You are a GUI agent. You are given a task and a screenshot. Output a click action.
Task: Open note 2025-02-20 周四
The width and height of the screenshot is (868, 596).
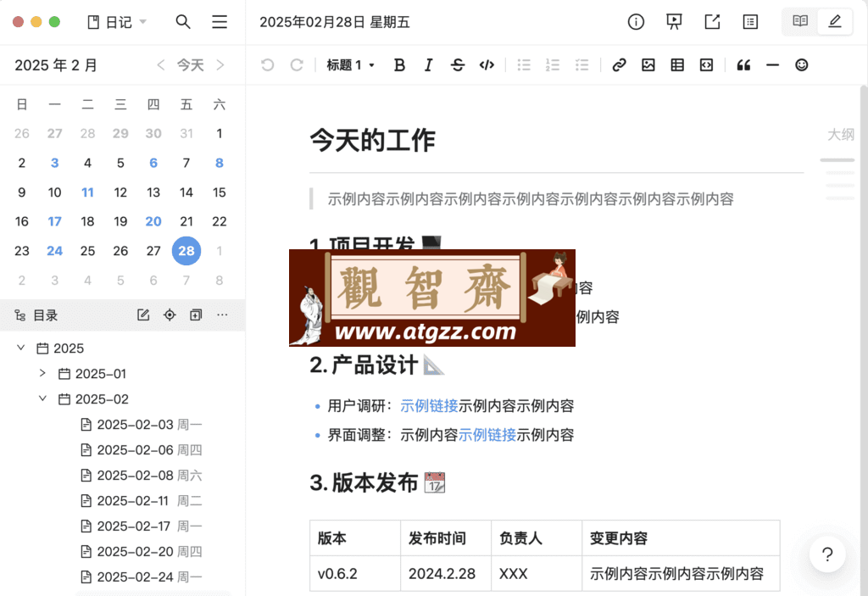(142, 552)
